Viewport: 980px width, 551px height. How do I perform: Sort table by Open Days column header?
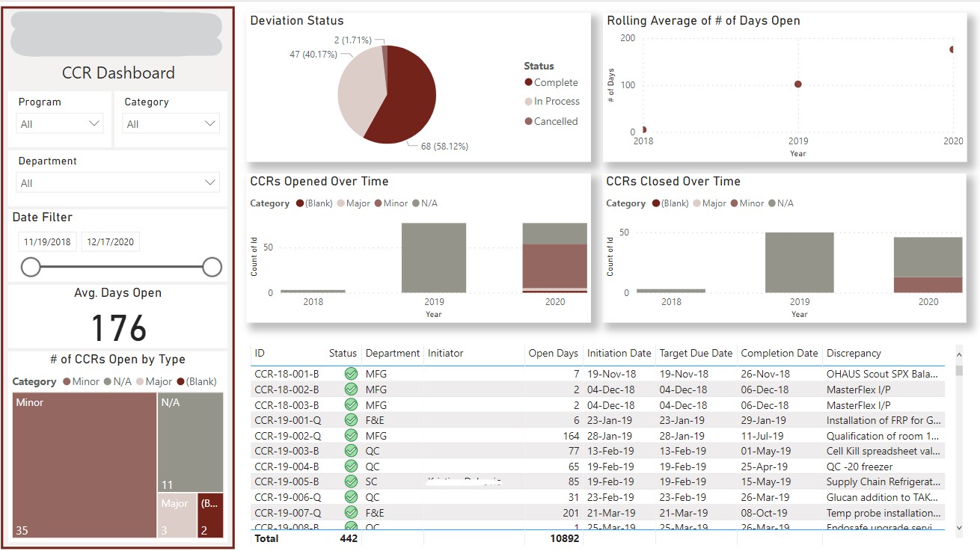point(554,353)
